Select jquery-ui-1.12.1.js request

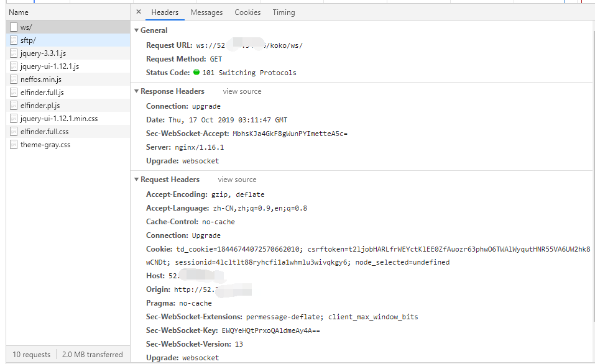pyautogui.click(x=68, y=66)
